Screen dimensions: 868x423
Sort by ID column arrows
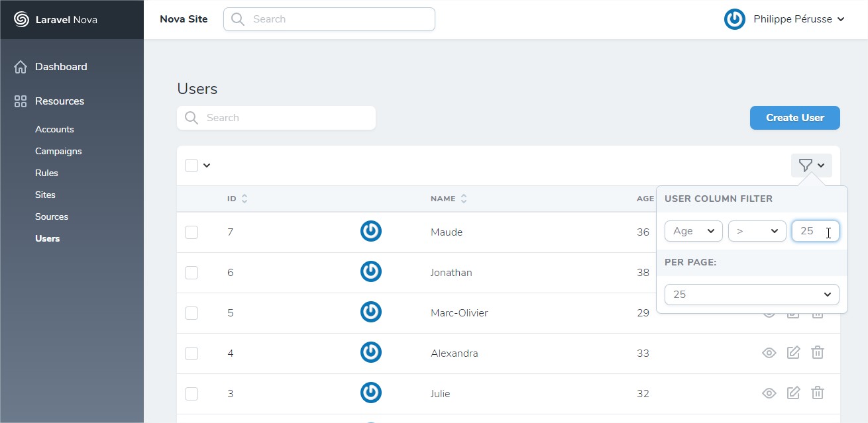[244, 199]
